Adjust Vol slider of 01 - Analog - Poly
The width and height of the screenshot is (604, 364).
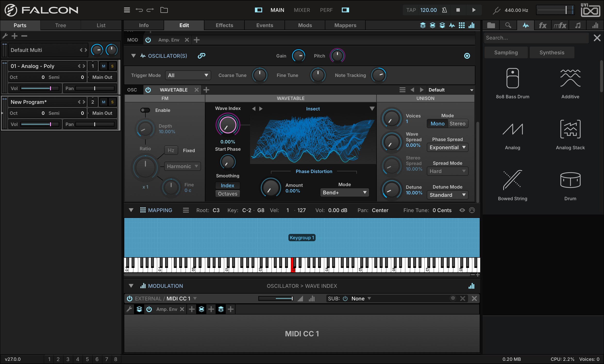point(40,88)
